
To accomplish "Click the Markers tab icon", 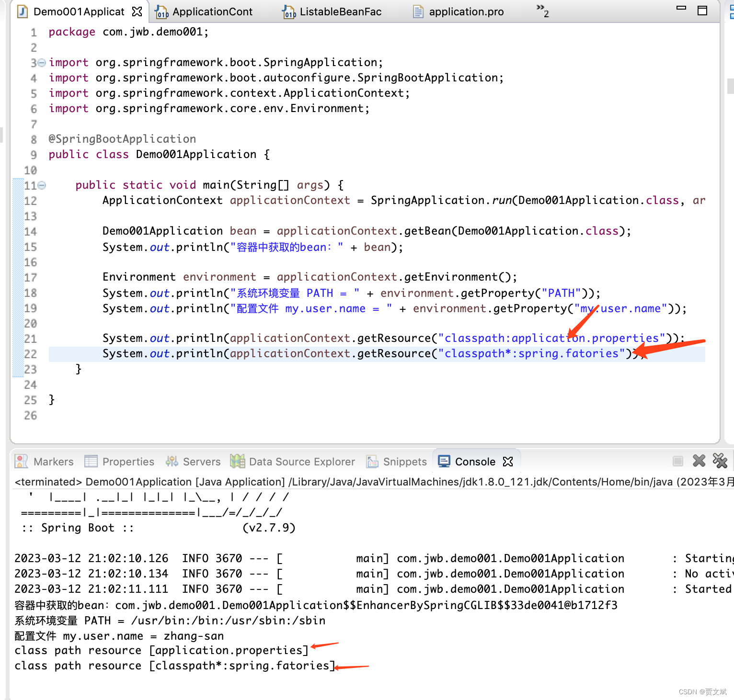I will (x=22, y=462).
